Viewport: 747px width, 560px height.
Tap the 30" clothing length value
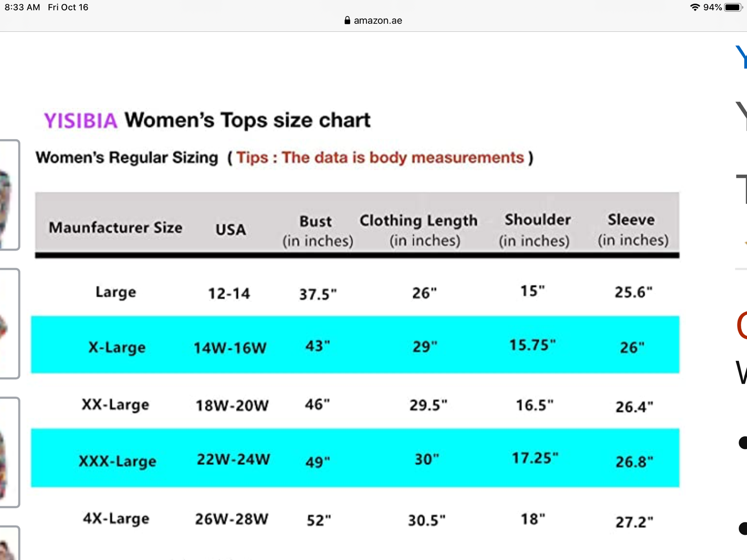(427, 460)
